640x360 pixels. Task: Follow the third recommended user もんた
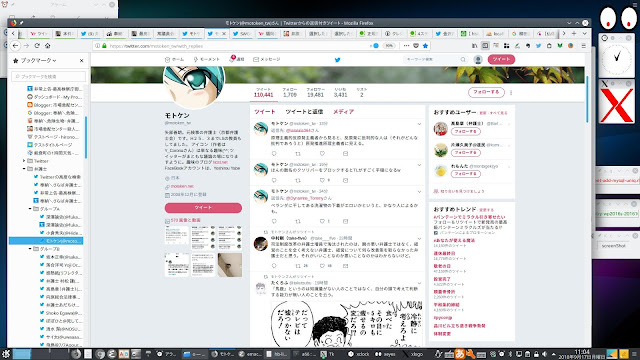[x=466, y=174]
